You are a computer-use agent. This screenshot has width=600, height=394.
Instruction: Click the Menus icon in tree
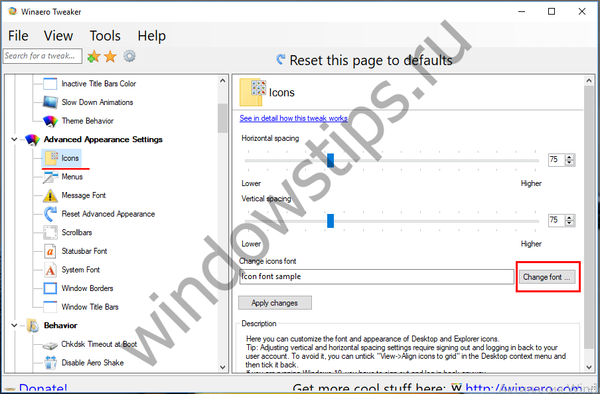point(50,177)
